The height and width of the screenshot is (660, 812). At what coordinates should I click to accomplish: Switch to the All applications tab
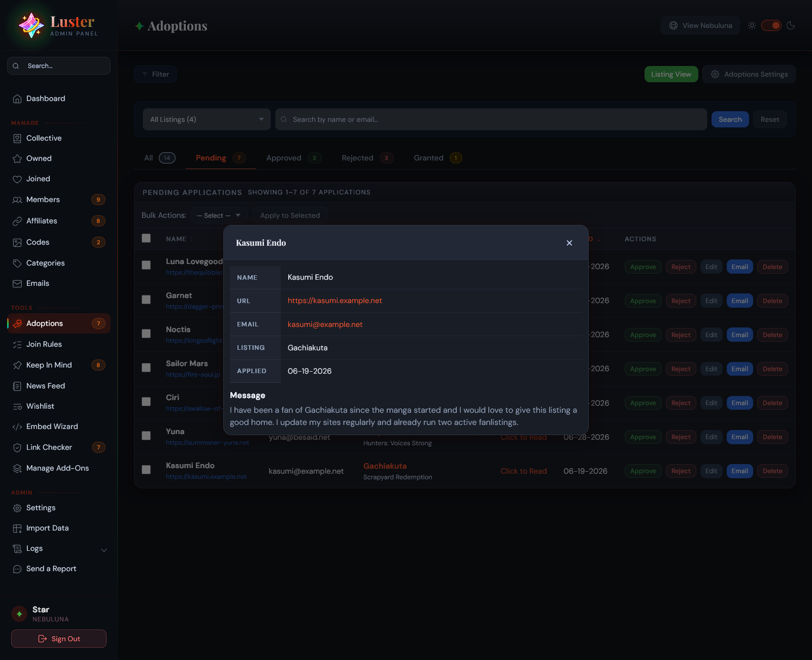click(159, 158)
